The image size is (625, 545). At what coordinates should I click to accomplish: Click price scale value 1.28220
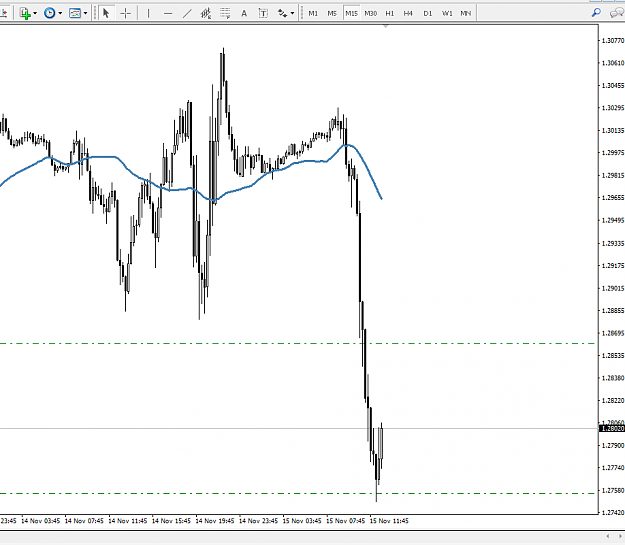pos(613,400)
